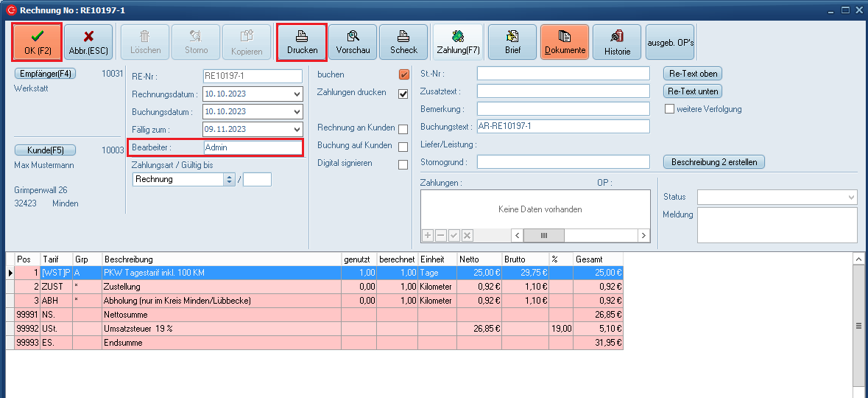
Task: Enable the Digital signieren checkbox
Action: coord(403,164)
